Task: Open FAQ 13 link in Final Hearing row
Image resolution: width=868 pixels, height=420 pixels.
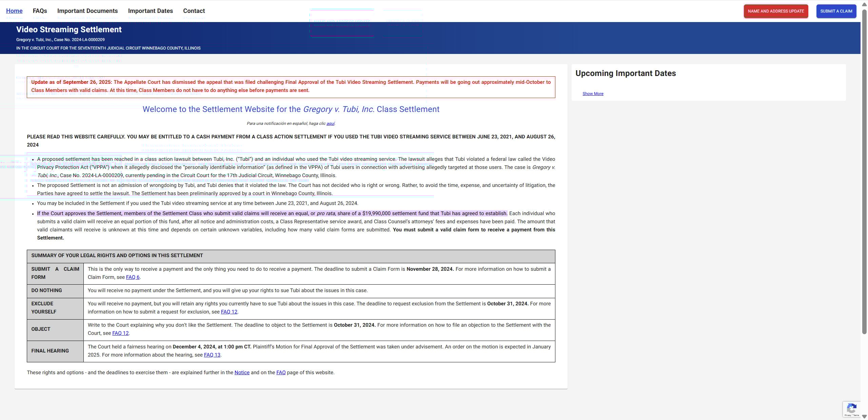Action: coord(212,355)
